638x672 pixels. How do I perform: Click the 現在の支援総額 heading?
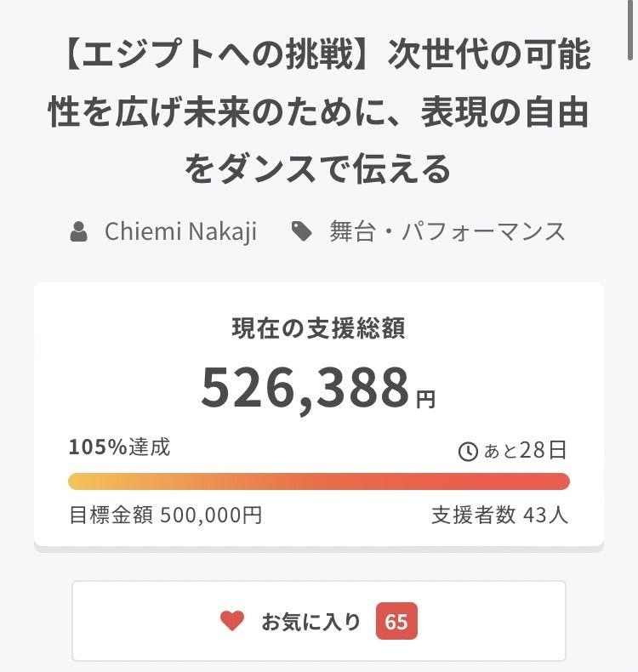(319, 329)
